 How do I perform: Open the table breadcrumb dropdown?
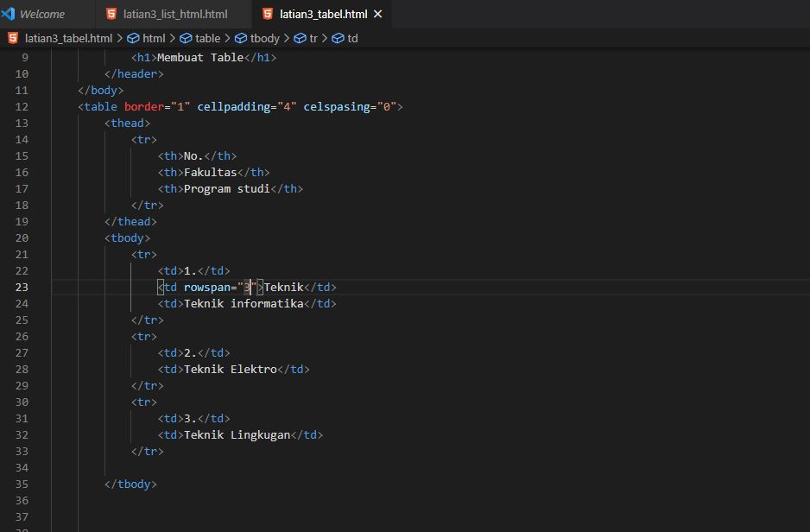[207, 38]
